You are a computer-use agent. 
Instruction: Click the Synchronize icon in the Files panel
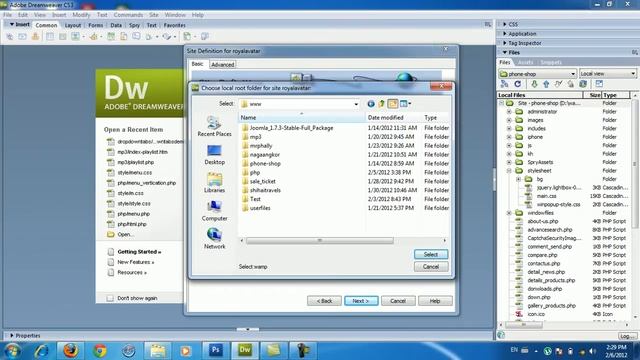click(x=583, y=84)
